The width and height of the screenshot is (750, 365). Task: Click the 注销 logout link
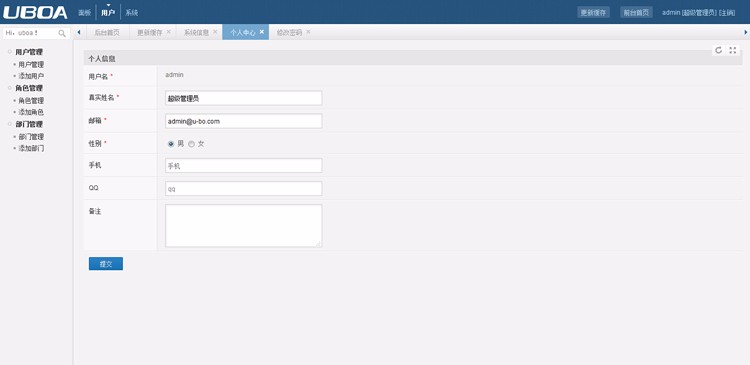tap(727, 13)
